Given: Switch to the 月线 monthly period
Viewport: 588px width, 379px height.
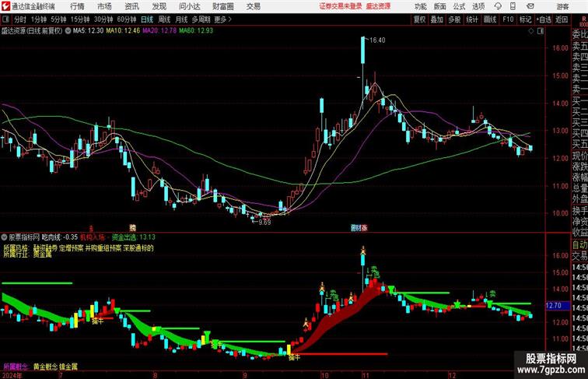Looking at the screenshot, I should click(181, 19).
